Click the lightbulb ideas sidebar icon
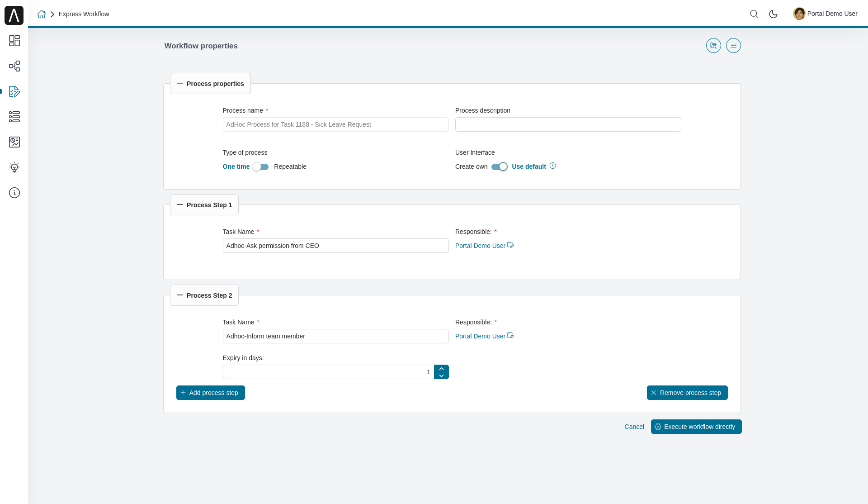Viewport: 868px width, 504px height. coord(14,167)
